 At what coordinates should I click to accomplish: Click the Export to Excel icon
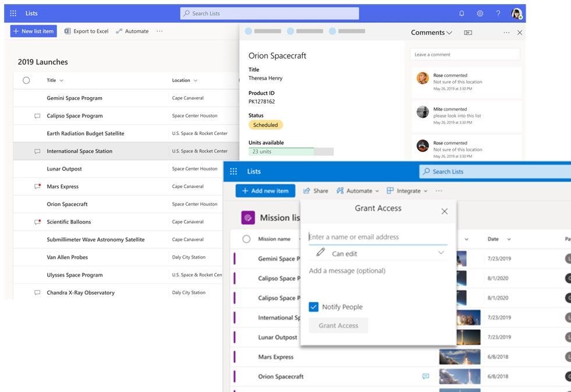(x=68, y=31)
